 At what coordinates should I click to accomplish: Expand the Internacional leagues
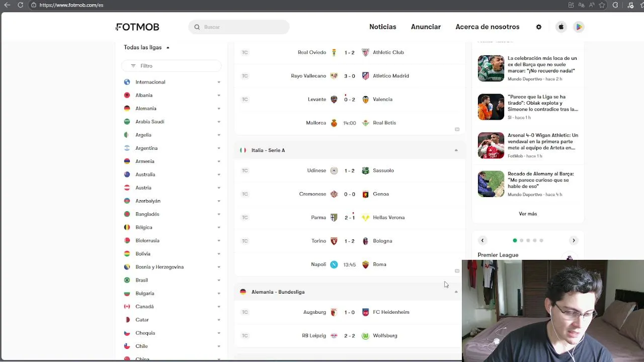219,82
